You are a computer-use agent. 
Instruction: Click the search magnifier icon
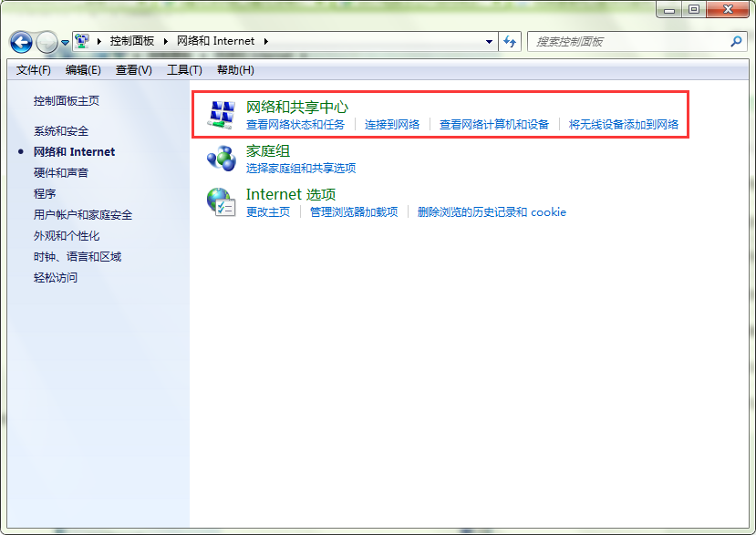737,41
